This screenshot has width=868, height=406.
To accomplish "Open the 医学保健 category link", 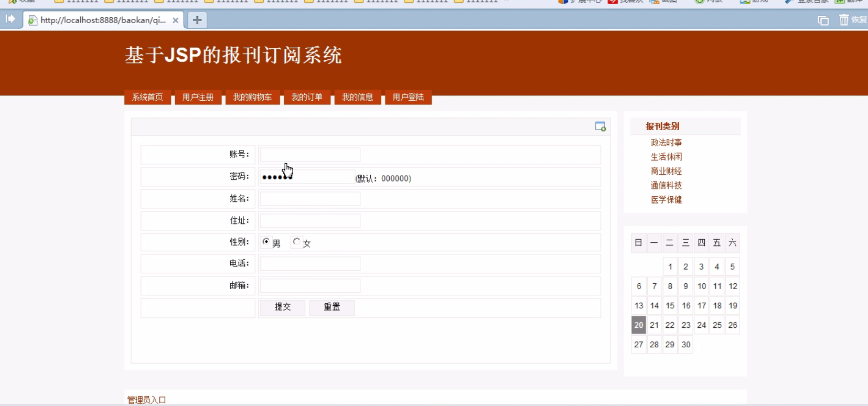I will click(x=666, y=200).
